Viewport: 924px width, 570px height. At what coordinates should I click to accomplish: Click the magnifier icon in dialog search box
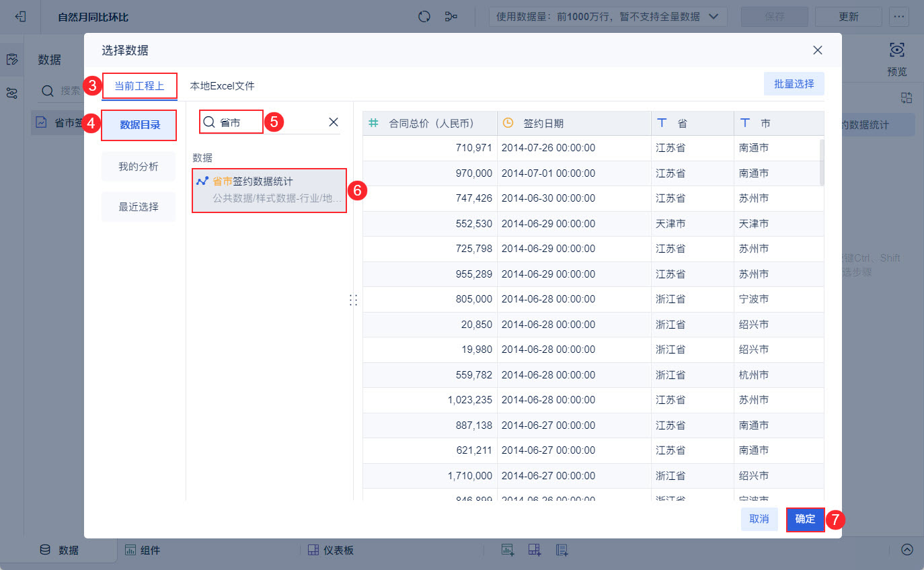[x=209, y=122]
